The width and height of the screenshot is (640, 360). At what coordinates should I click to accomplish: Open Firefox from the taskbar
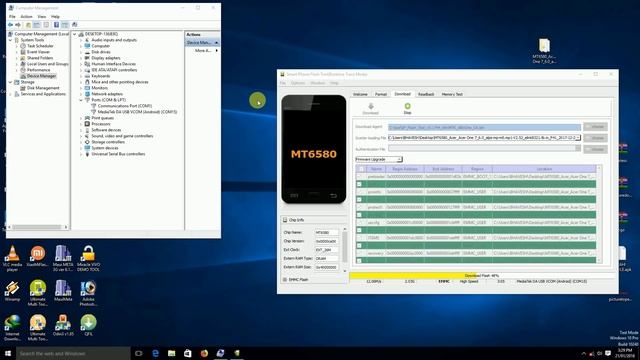[x=204, y=353]
